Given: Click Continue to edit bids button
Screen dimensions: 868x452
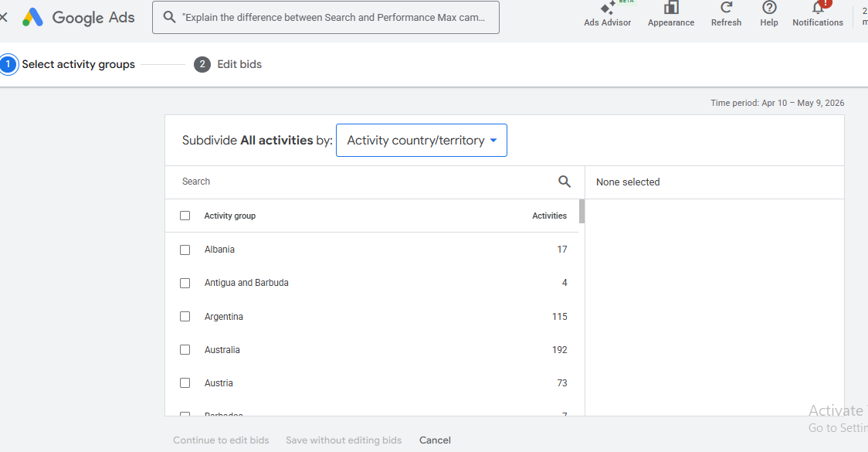Looking at the screenshot, I should (221, 440).
